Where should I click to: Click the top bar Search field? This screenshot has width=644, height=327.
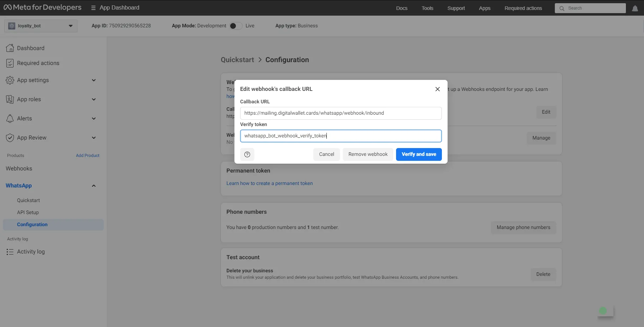point(590,8)
